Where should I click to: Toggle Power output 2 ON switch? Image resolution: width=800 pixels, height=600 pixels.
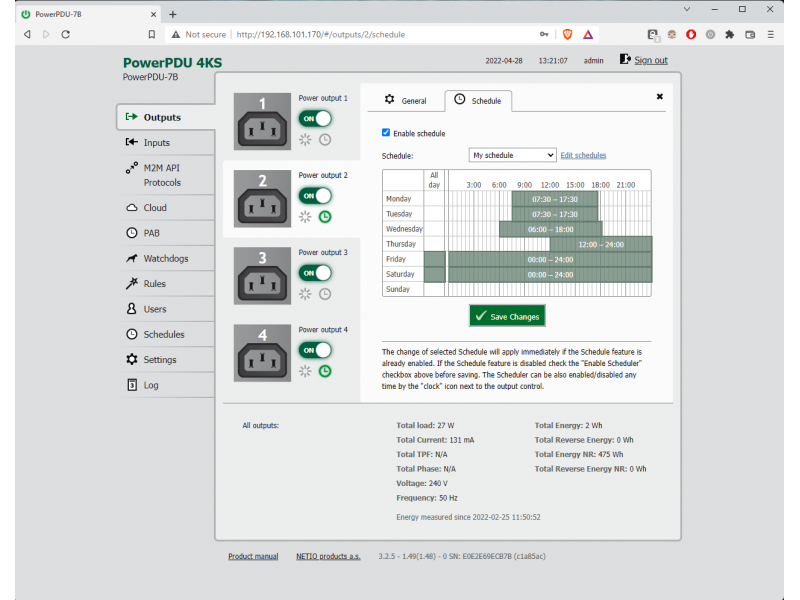[x=315, y=195]
